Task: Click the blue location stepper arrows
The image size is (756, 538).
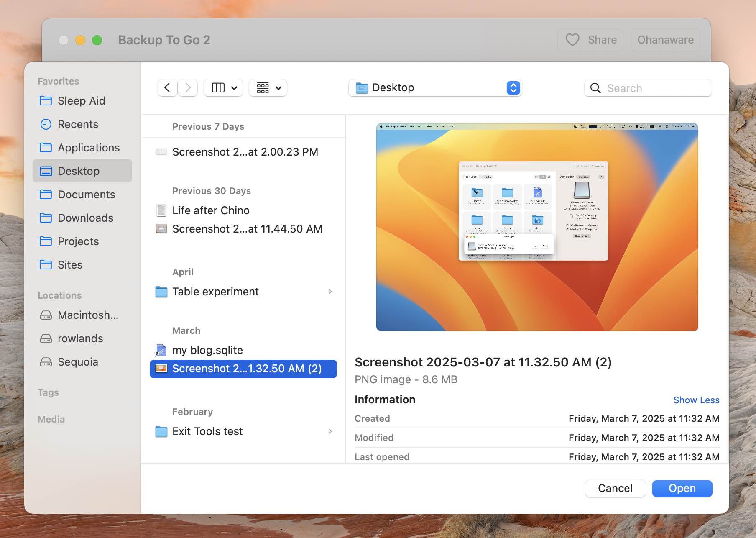Action: [x=513, y=88]
